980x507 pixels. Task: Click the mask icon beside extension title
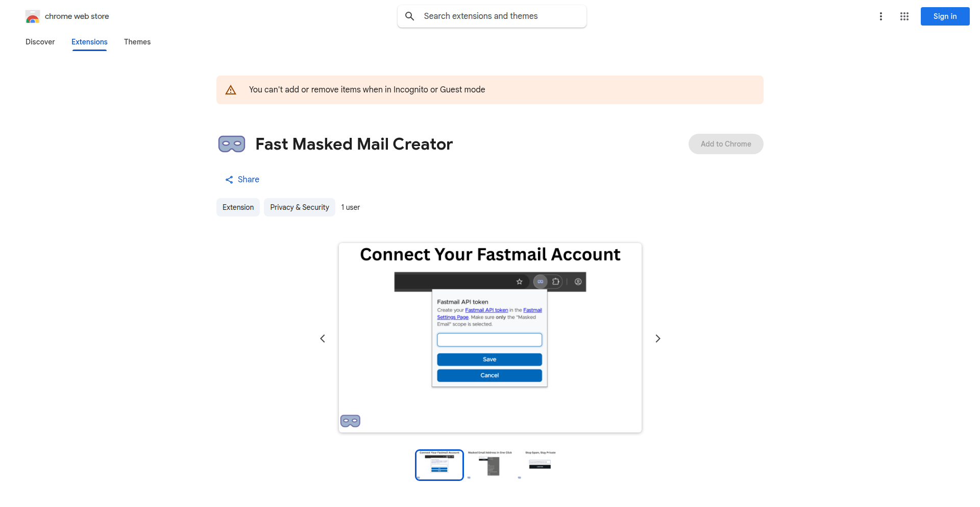coord(232,144)
